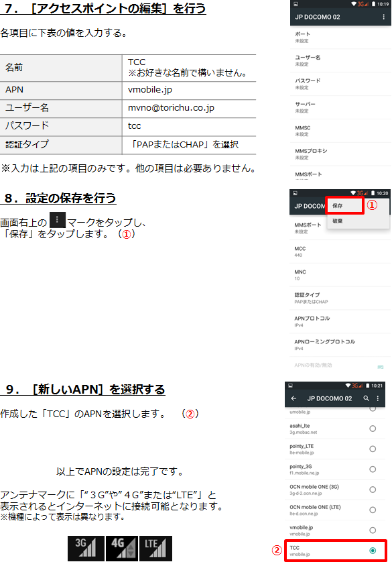Select the asahi_lte radio button
This screenshot has width=392, height=564.
[373, 429]
